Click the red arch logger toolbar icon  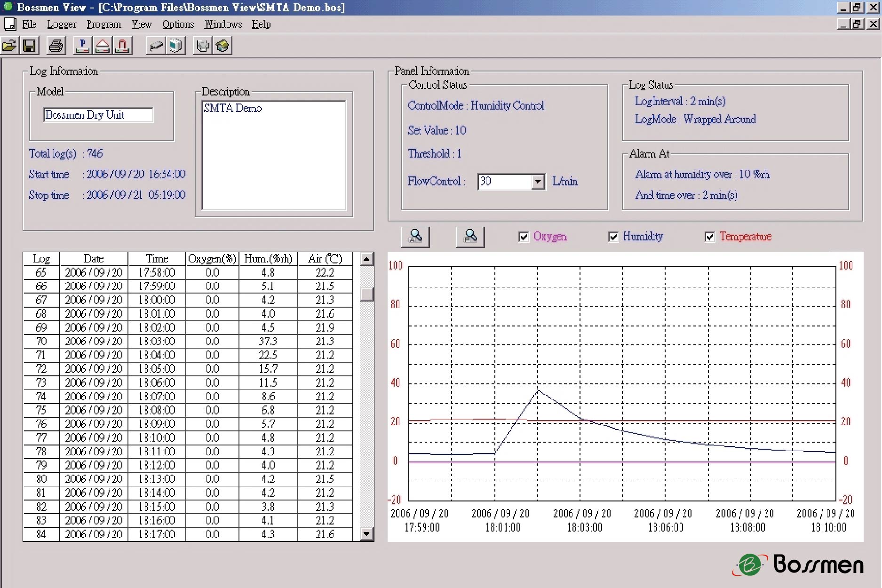(x=122, y=46)
